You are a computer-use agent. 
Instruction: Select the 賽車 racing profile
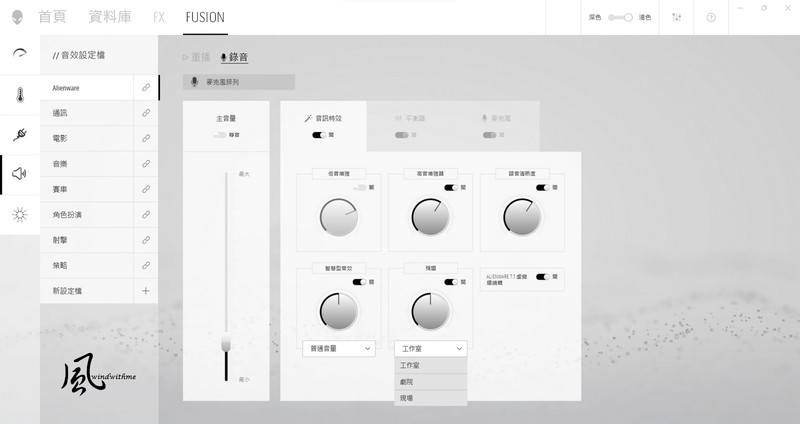coord(87,189)
